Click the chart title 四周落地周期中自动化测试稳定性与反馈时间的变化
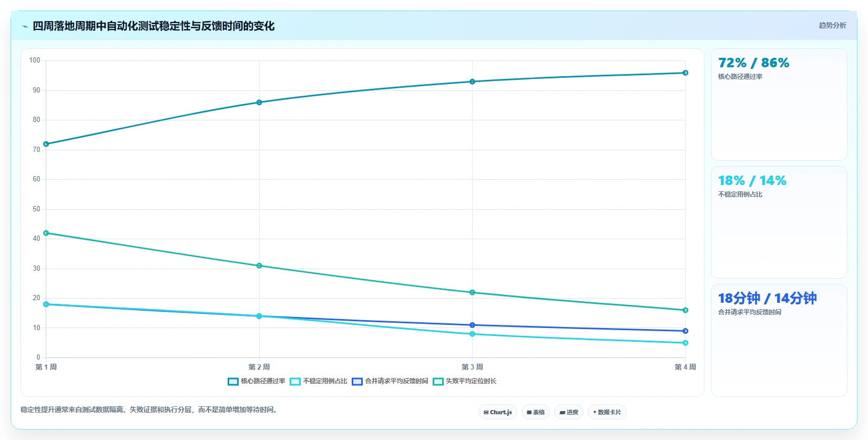The width and height of the screenshot is (868, 440). pos(154,26)
